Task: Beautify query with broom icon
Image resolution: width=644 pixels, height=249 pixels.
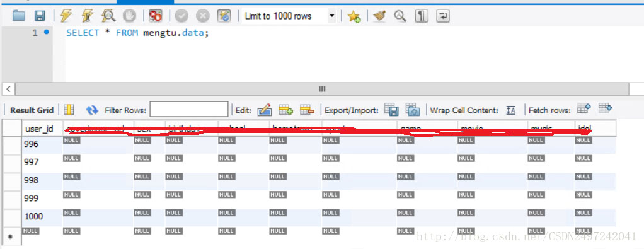Action: click(x=380, y=16)
